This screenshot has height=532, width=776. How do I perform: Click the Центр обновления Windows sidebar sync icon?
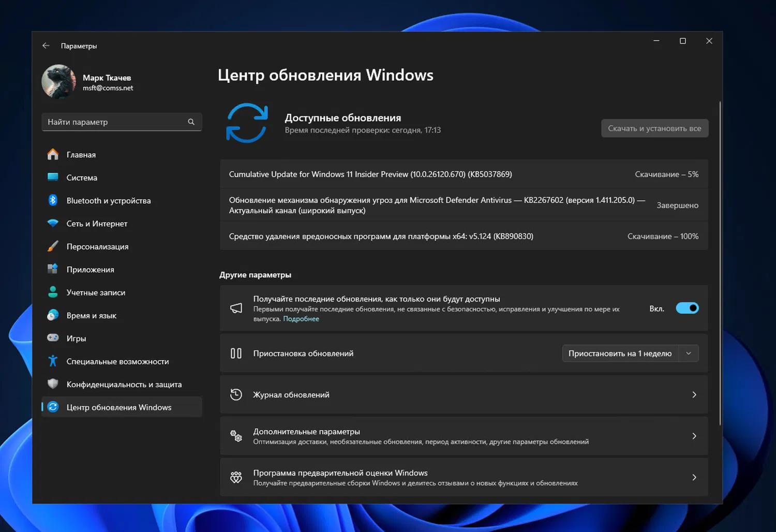53,407
